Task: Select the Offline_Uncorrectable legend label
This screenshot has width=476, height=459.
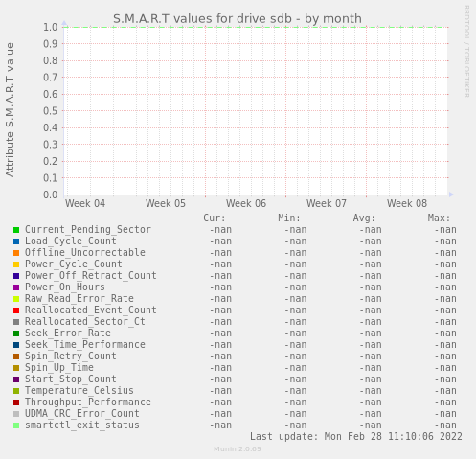Action: coord(85,253)
